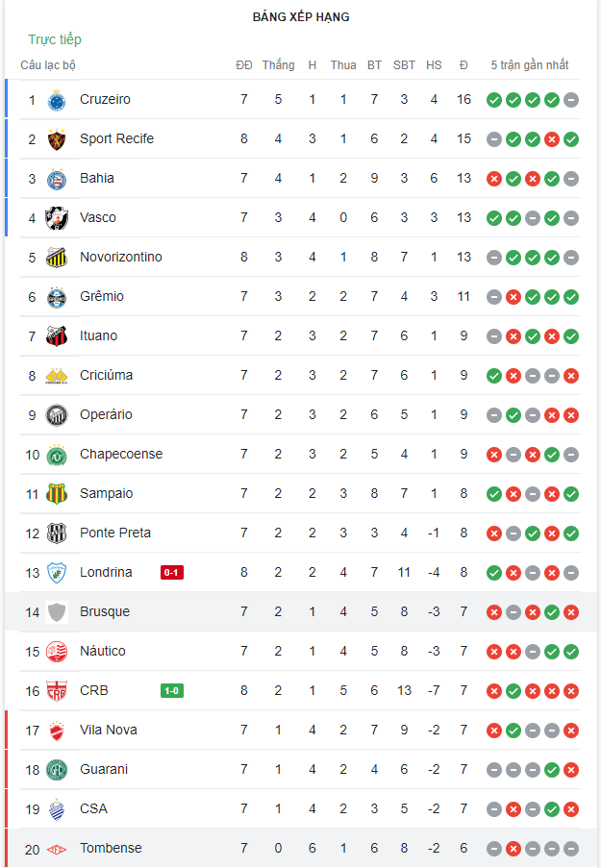Image resolution: width=601 pixels, height=868 pixels.
Task: Click the Chapecoense club crest
Action: coord(57,454)
